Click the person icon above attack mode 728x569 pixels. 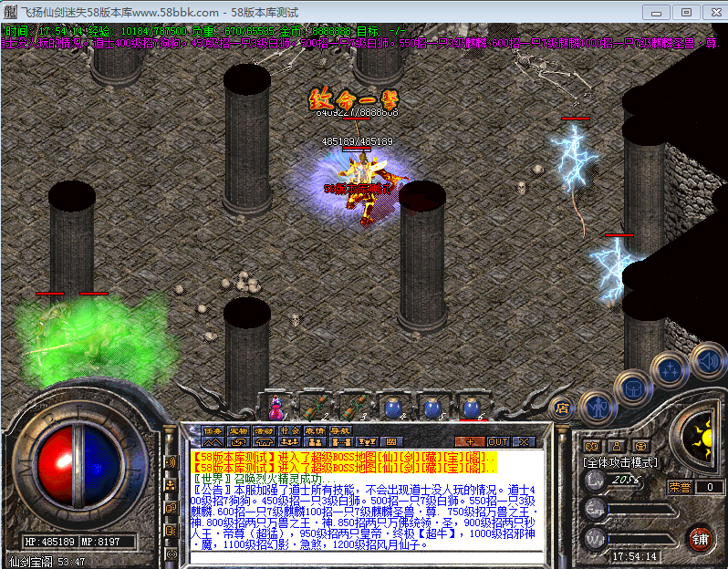pyautogui.click(x=617, y=447)
